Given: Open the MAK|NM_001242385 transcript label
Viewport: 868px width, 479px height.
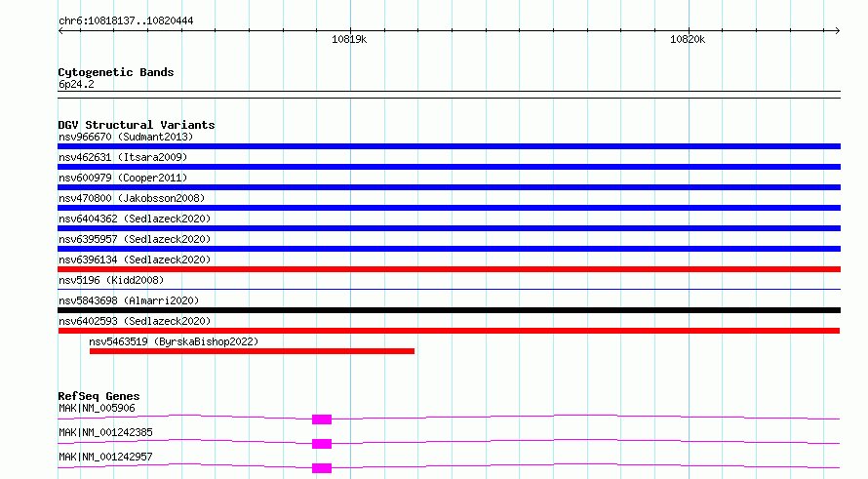Looking at the screenshot, I should 105,432.
